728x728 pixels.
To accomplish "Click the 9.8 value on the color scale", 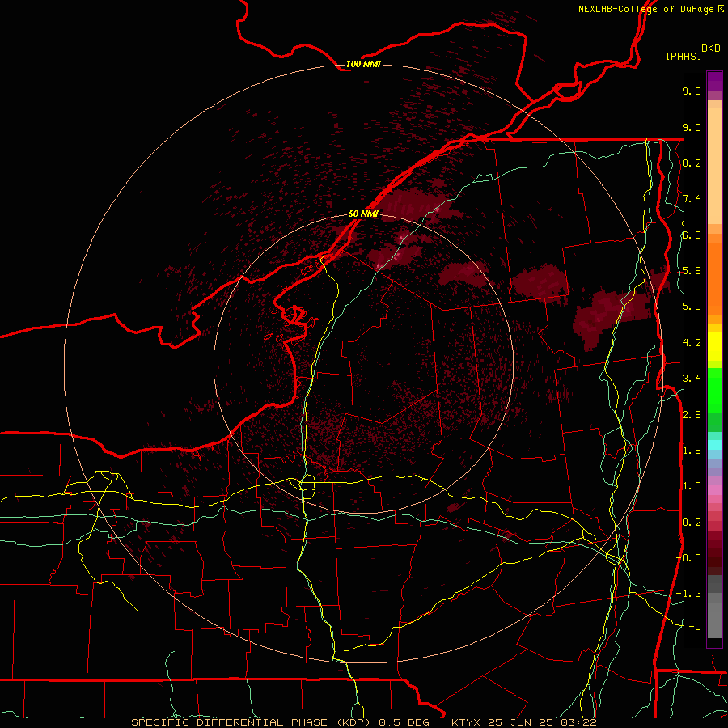I will tap(692, 91).
